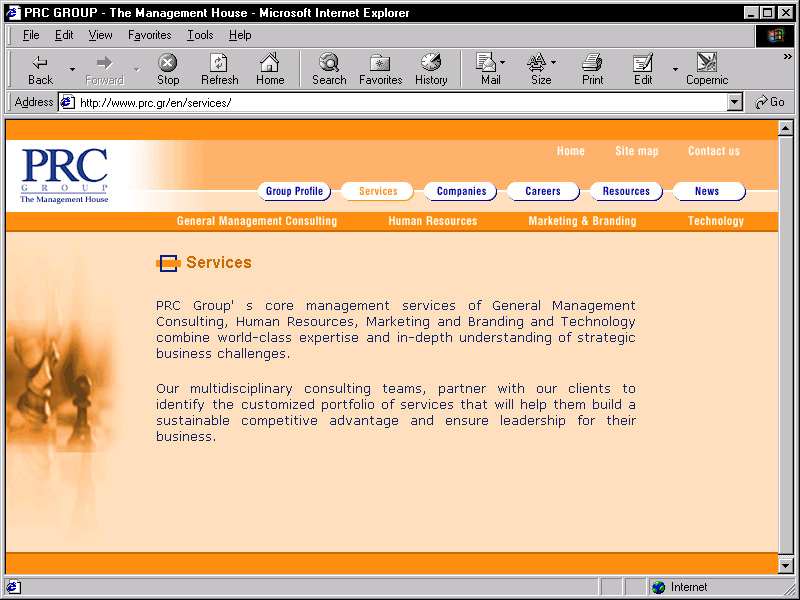800x600 pixels.
Task: Open Marketing & Branding link
Action: [582, 221]
